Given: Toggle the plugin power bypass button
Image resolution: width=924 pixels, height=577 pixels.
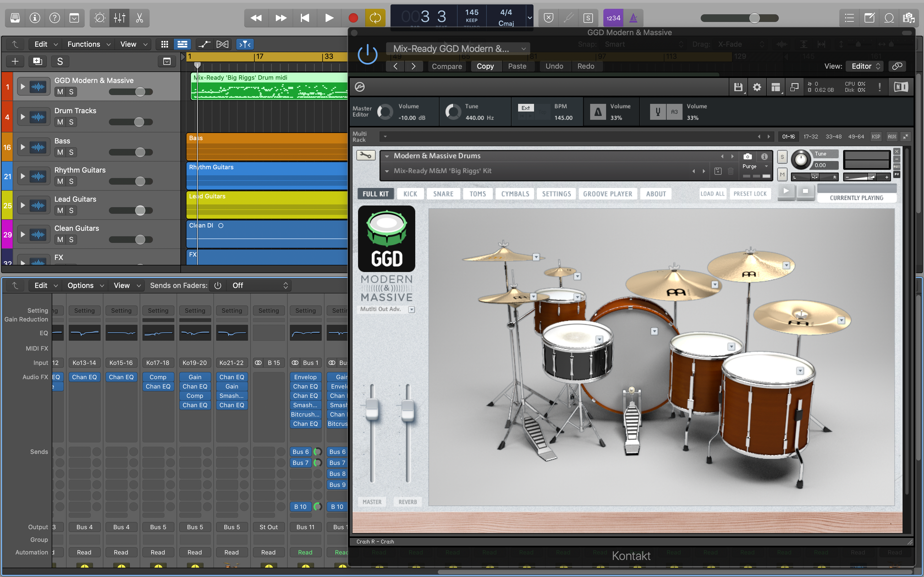Looking at the screenshot, I should 367,55.
